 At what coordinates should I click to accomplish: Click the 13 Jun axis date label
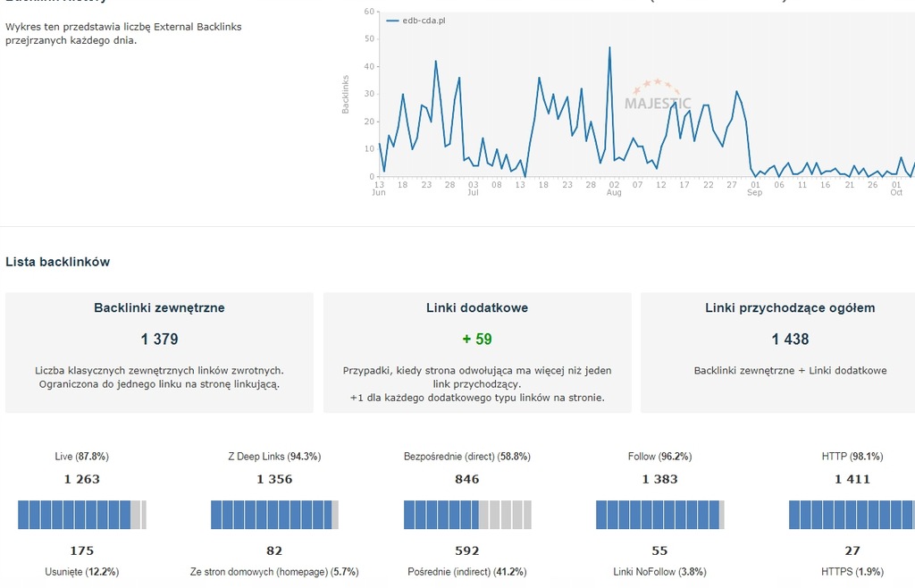tap(379, 189)
